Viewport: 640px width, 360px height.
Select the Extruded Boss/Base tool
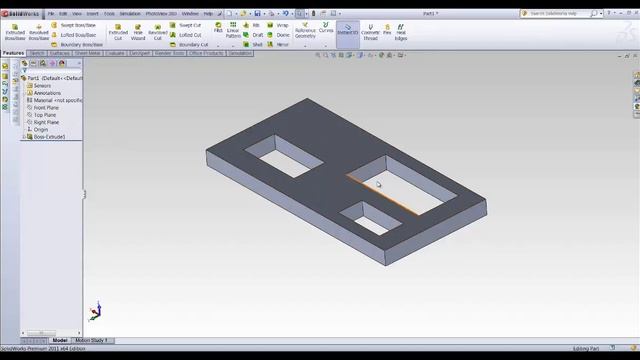click(x=15, y=32)
